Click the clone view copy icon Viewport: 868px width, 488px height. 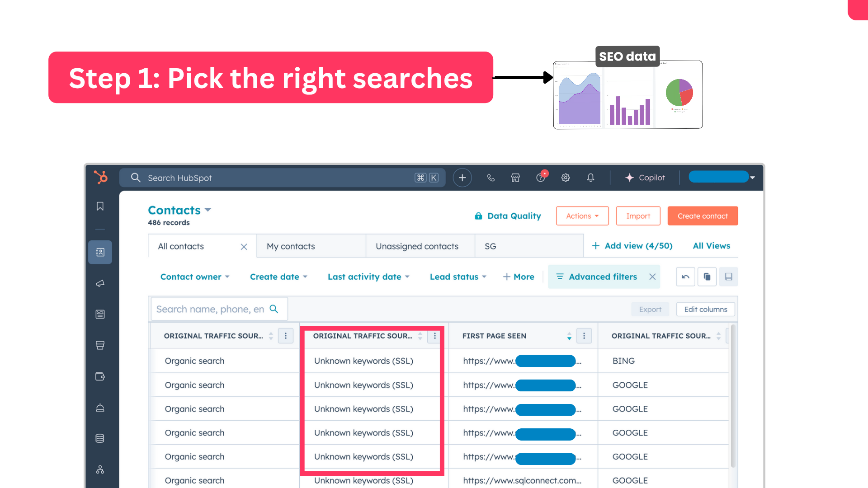[707, 277]
